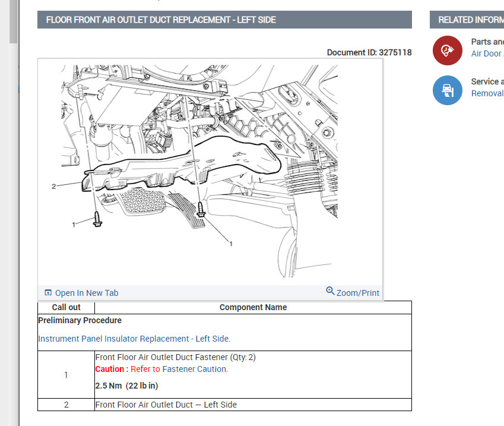Open Instrument Panel Insulator Replacement - Left Side

click(134, 339)
